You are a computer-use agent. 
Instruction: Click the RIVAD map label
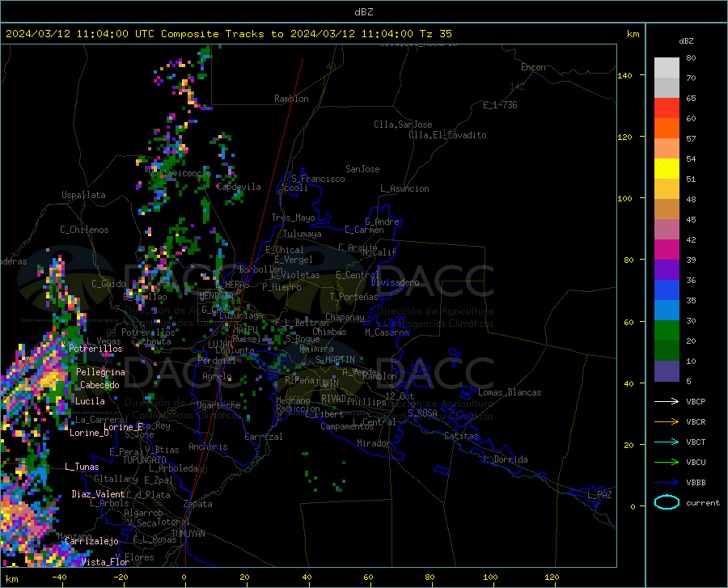(333, 399)
